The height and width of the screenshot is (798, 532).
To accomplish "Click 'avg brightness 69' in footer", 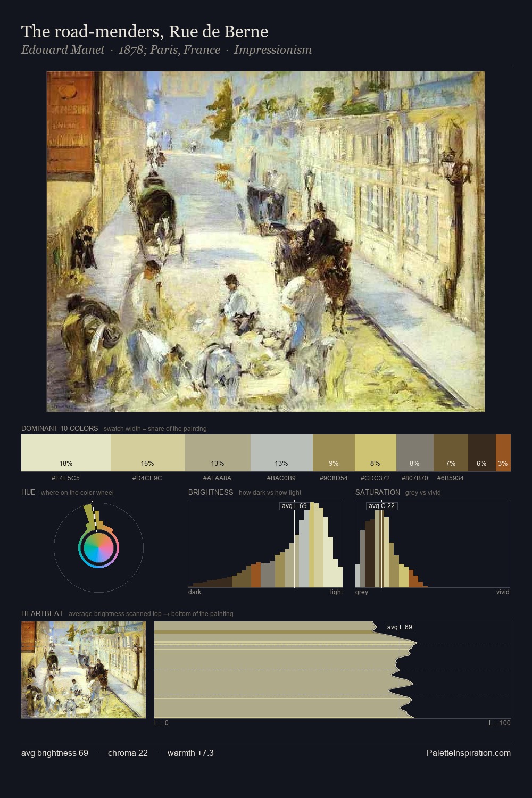I will click(55, 753).
